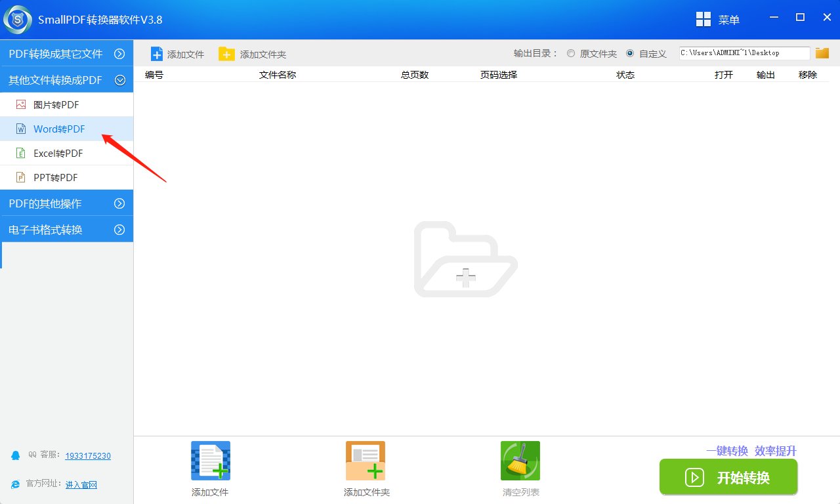The image size is (840, 504).
Task: Click the Word document icon beside Word转PDF
Action: (21, 129)
